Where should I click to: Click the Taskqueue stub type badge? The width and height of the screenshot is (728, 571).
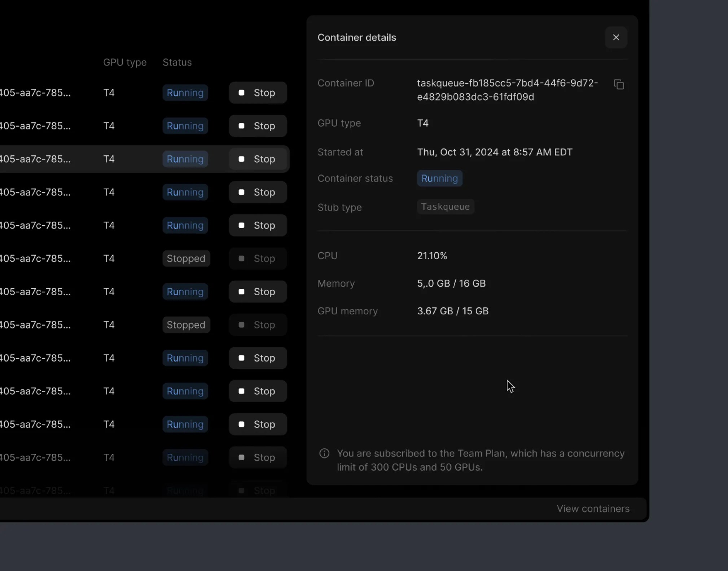(x=445, y=207)
